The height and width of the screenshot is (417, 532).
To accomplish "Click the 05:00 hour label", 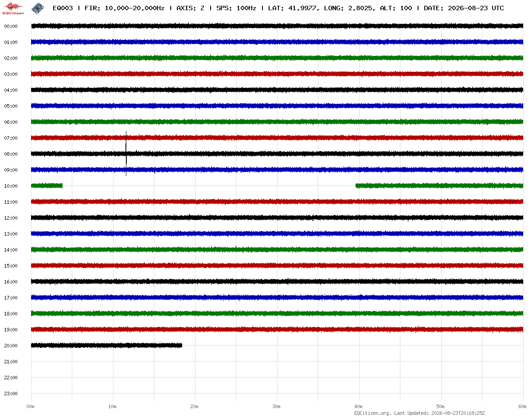I will (x=11, y=106).
